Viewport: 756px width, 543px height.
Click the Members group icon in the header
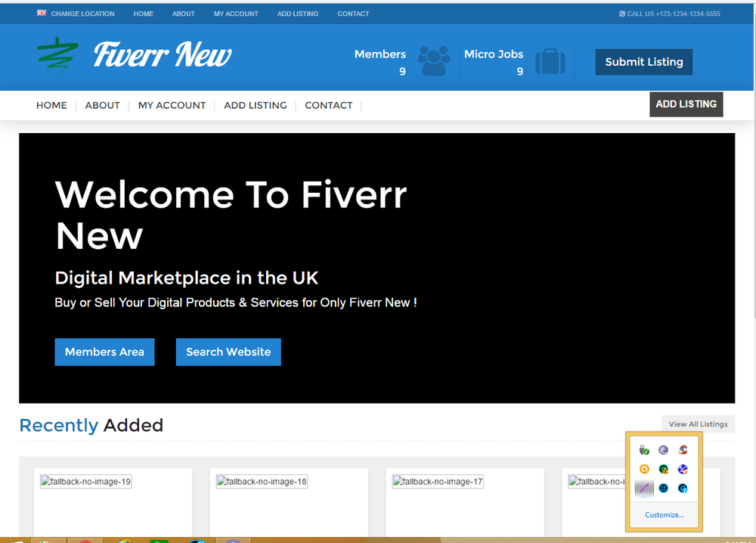pyautogui.click(x=433, y=61)
